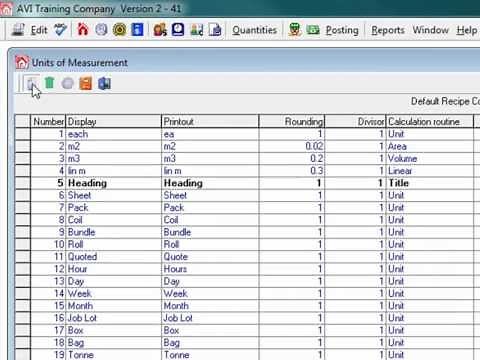Click the 'm2' Display cell
480x360 pixels.
pos(114,146)
